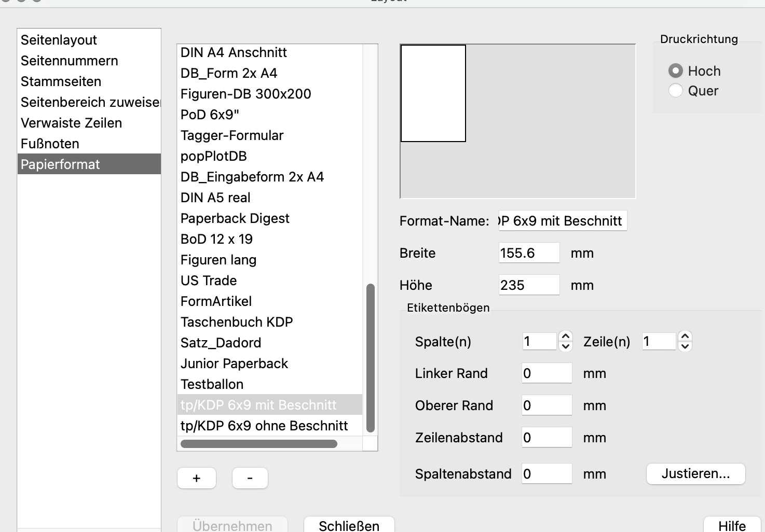Select the PoD 6x9" paper format
This screenshot has width=765, height=532.
pyautogui.click(x=210, y=115)
